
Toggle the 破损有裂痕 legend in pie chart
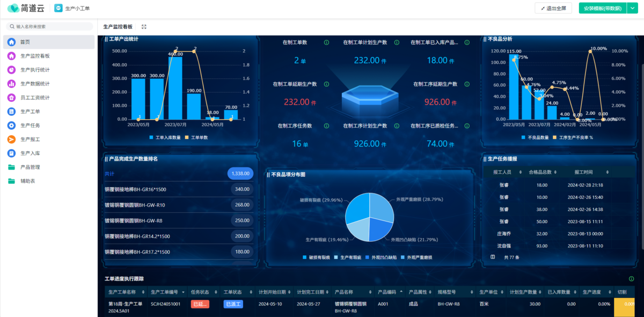tap(317, 257)
